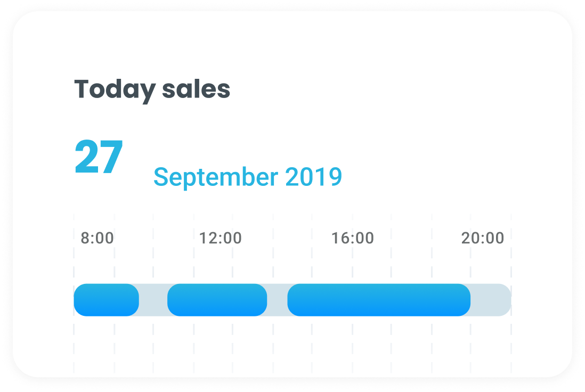The width and height of the screenshot is (585, 392).
Task: Select the 8:00 time label
Action: click(x=97, y=238)
